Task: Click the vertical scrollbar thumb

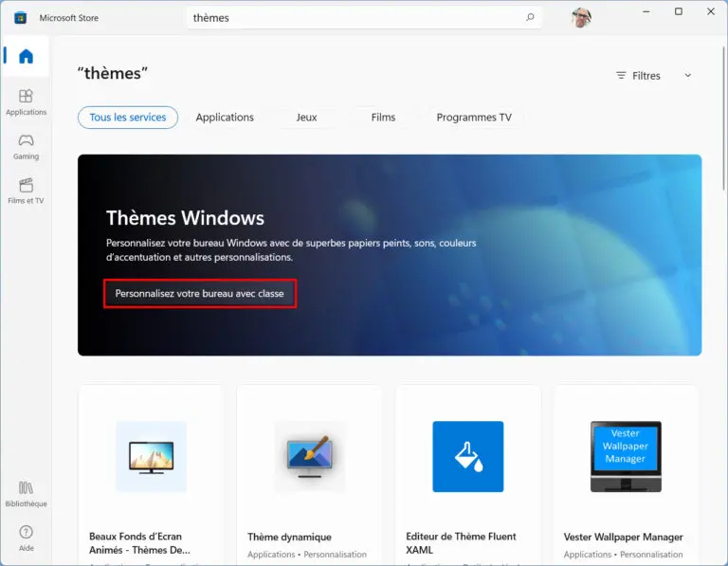Action: click(x=723, y=119)
